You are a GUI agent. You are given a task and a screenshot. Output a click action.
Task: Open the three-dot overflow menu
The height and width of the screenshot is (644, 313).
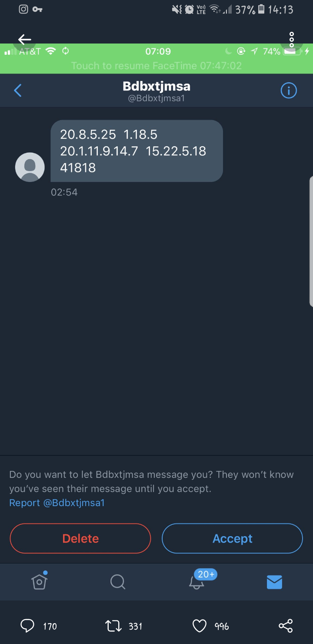tap(292, 40)
